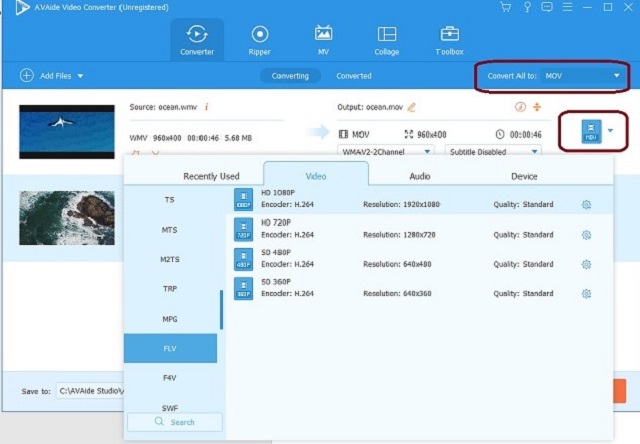Open the Recently Used tab
The image size is (640, 444).
pos(211,176)
